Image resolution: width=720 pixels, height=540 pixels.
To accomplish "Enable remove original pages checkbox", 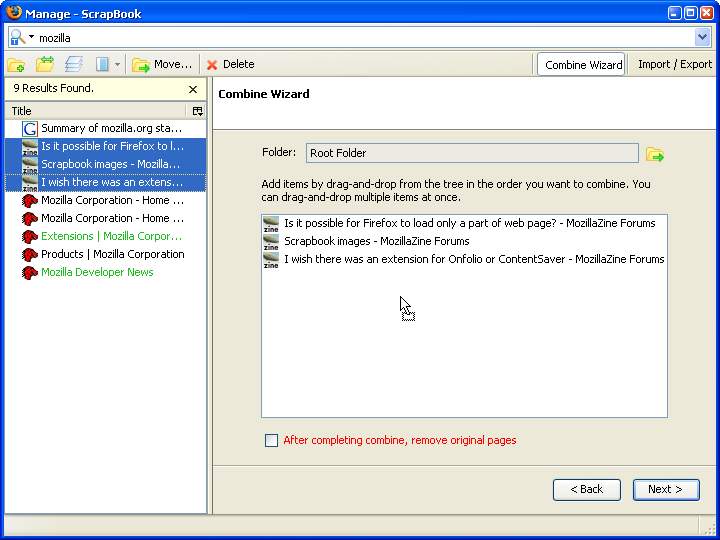I will [x=271, y=440].
